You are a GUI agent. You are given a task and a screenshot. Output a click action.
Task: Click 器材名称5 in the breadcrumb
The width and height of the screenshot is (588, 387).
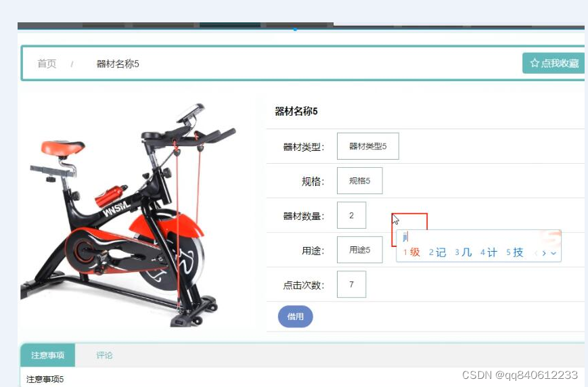coord(118,64)
